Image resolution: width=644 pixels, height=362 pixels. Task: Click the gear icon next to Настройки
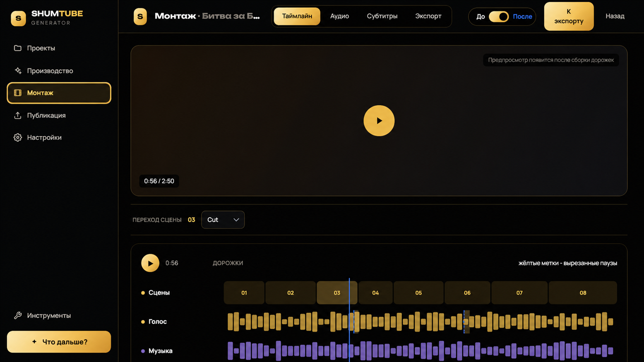click(18, 137)
